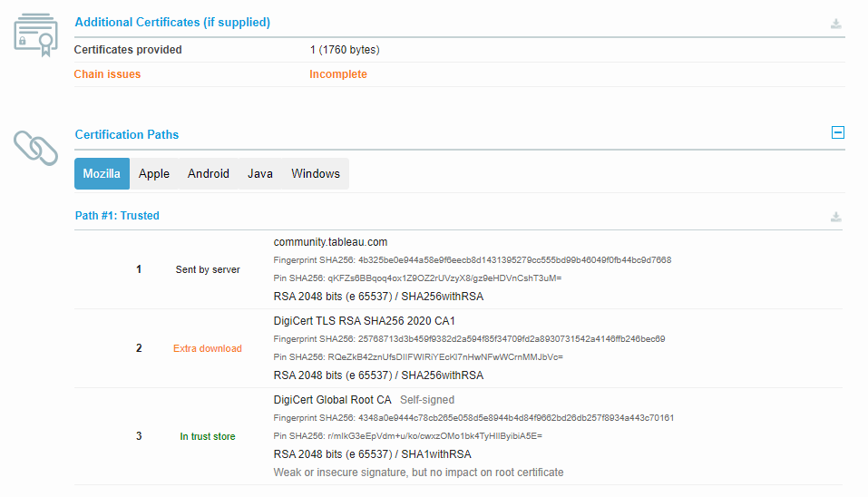Click DigiCert TLS RSA key info line
868x497 pixels.
pyautogui.click(x=378, y=375)
